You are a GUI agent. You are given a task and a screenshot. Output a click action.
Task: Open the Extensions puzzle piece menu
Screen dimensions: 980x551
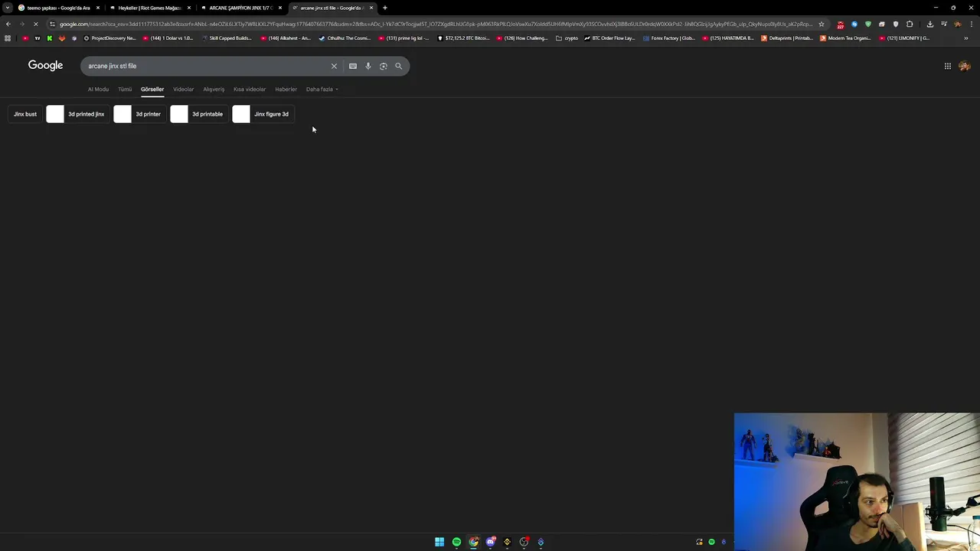click(910, 24)
